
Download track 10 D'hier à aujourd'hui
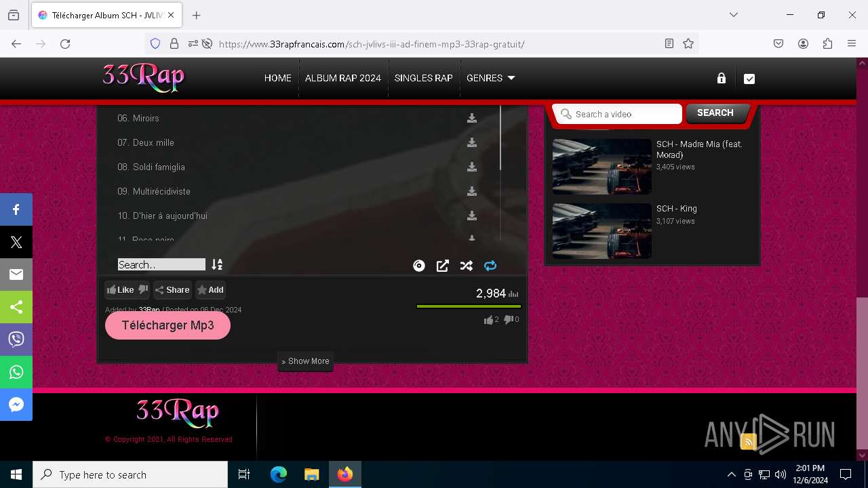[x=471, y=216]
